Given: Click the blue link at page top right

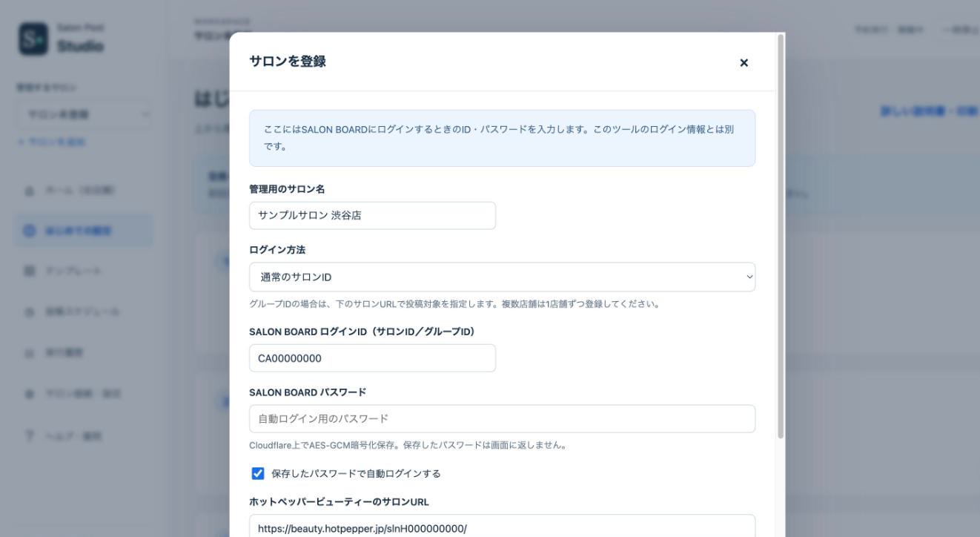Looking at the screenshot, I should [x=930, y=111].
